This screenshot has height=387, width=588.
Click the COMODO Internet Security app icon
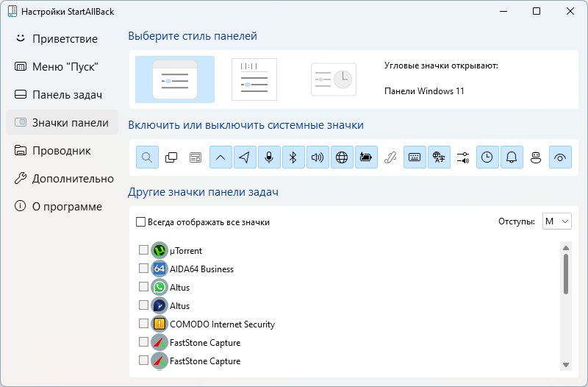159,324
